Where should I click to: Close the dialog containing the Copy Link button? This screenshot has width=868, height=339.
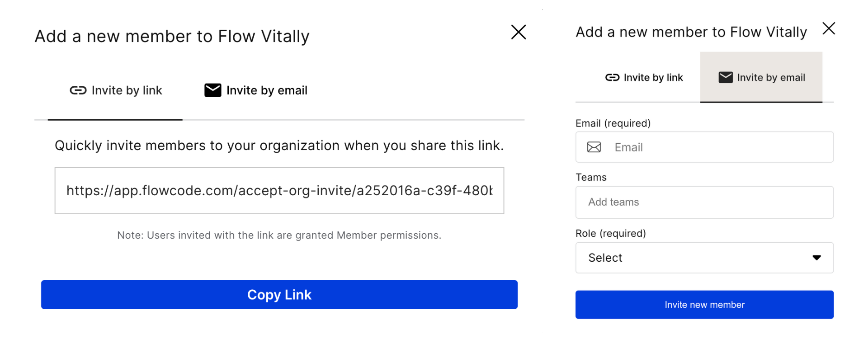pyautogui.click(x=519, y=32)
